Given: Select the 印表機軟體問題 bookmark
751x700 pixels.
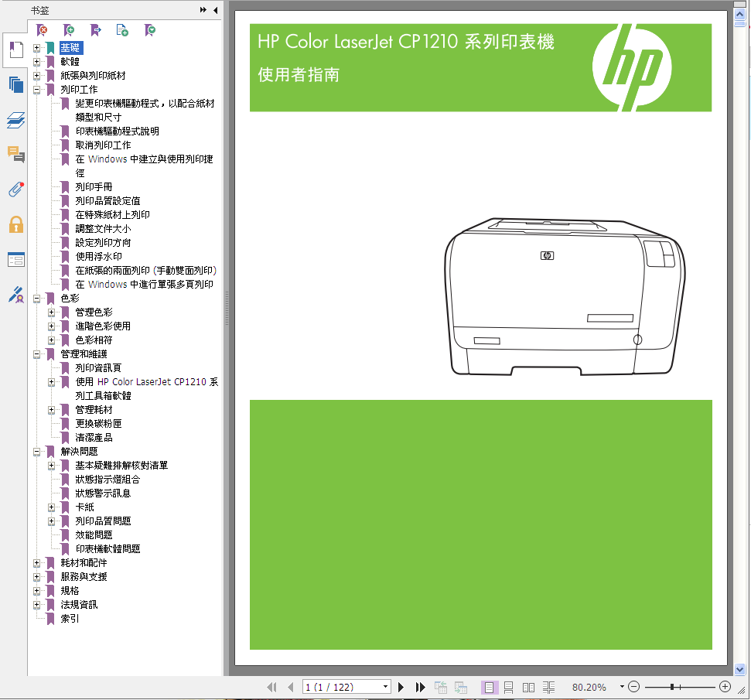Looking at the screenshot, I should pyautogui.click(x=108, y=549).
